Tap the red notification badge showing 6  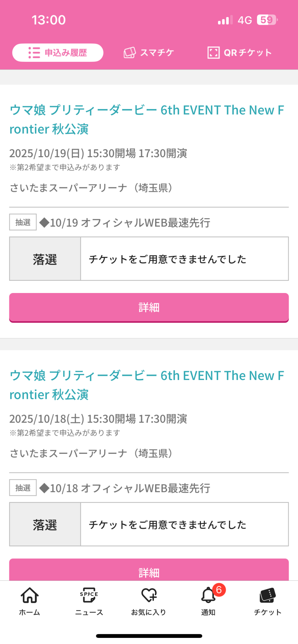219,590
